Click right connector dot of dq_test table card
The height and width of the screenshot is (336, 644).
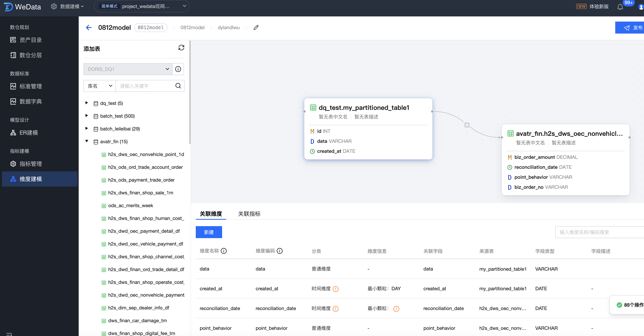(432, 111)
